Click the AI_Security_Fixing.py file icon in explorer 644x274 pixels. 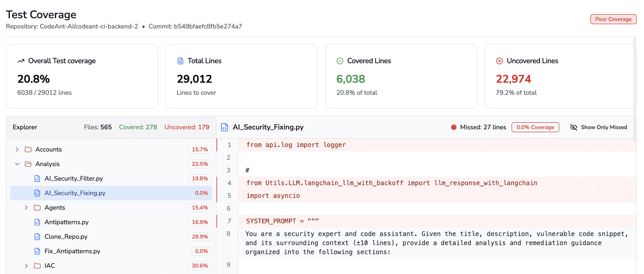(37, 193)
